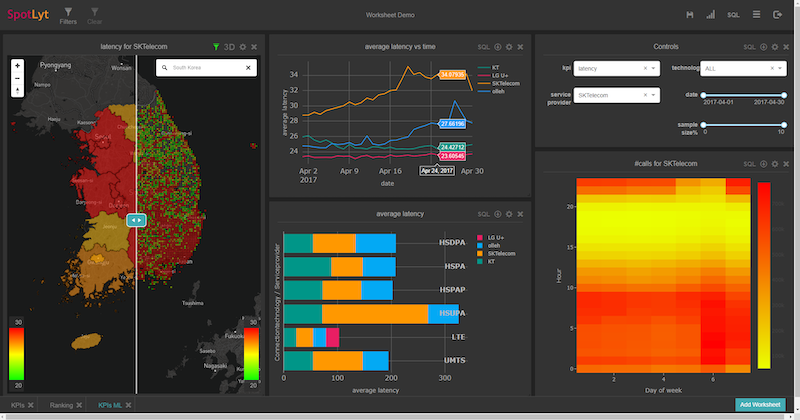800x420 pixels.
Task: Expand the service provider SKTelecom dropdown
Action: [653, 95]
